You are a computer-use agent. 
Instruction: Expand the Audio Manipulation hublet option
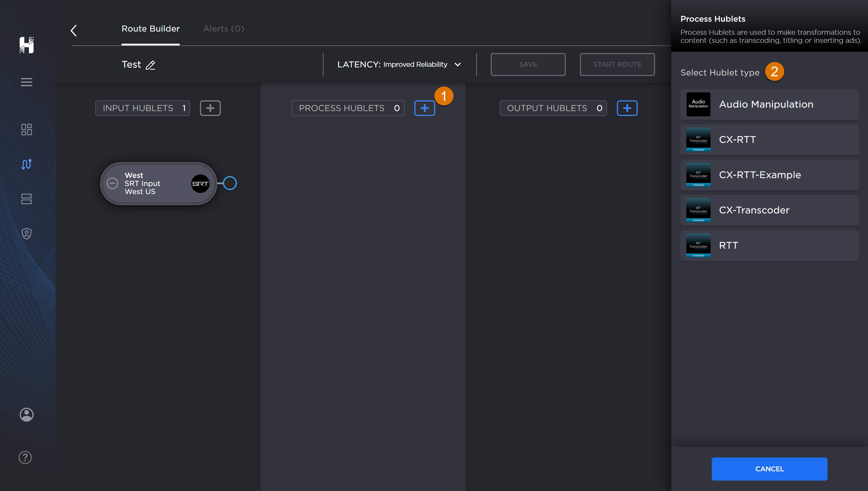tap(769, 104)
